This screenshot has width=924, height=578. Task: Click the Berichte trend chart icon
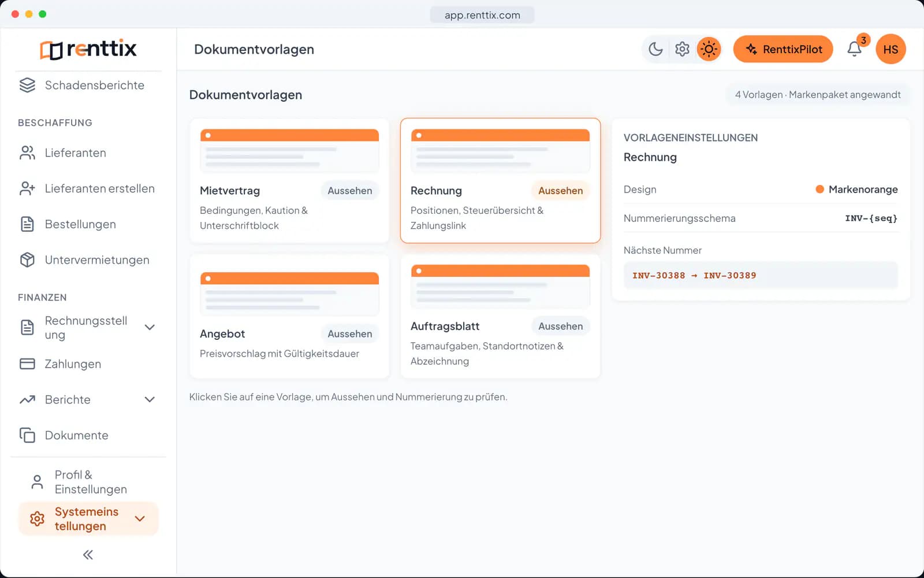[x=27, y=399]
